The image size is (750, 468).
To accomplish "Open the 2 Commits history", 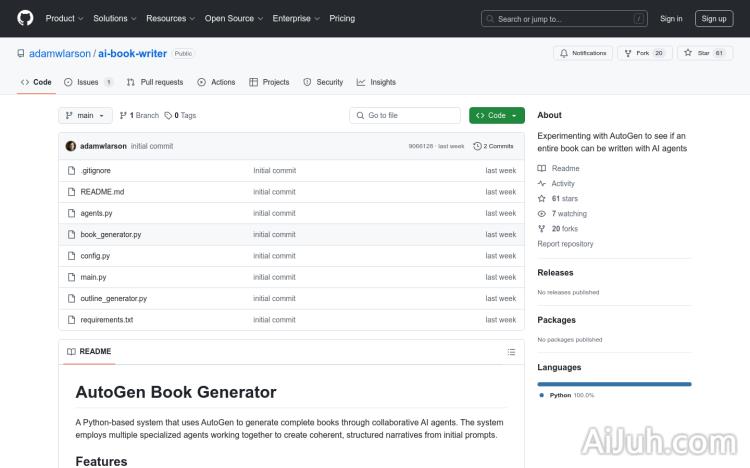I will click(x=494, y=146).
